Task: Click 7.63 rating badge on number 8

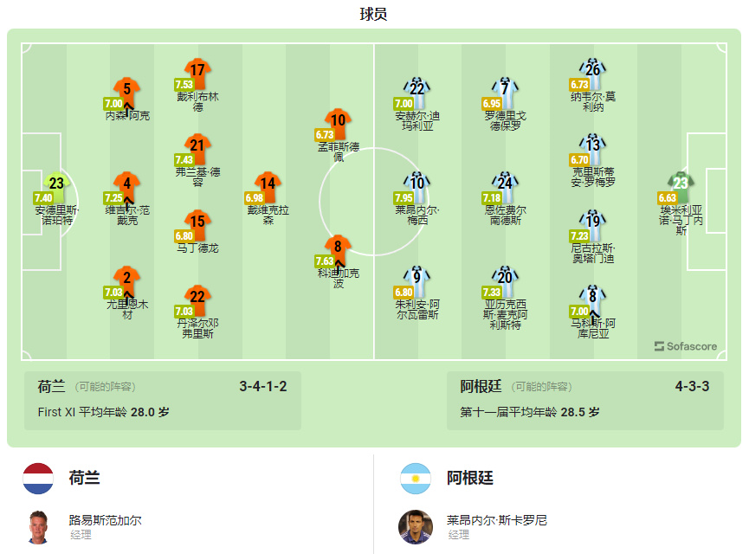Action: 325,261
